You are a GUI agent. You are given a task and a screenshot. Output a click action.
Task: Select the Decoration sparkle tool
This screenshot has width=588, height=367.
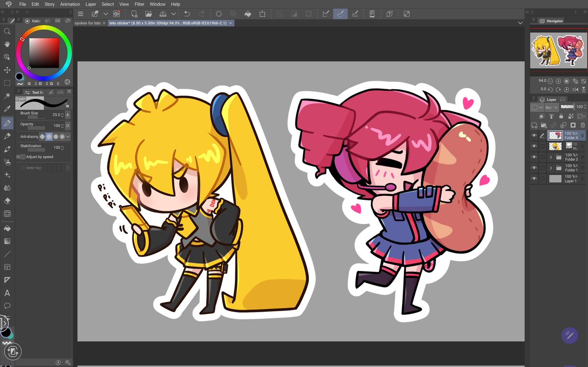(7, 175)
